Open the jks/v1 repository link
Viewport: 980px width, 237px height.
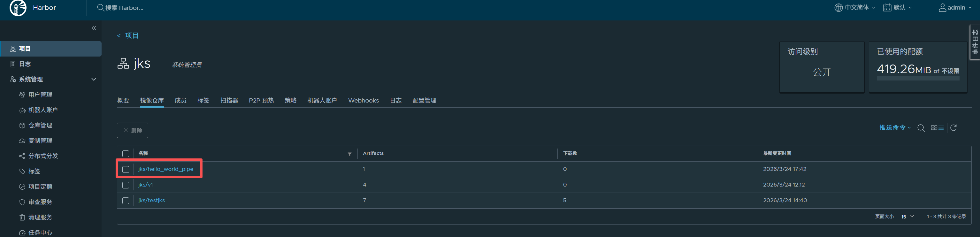[146, 185]
